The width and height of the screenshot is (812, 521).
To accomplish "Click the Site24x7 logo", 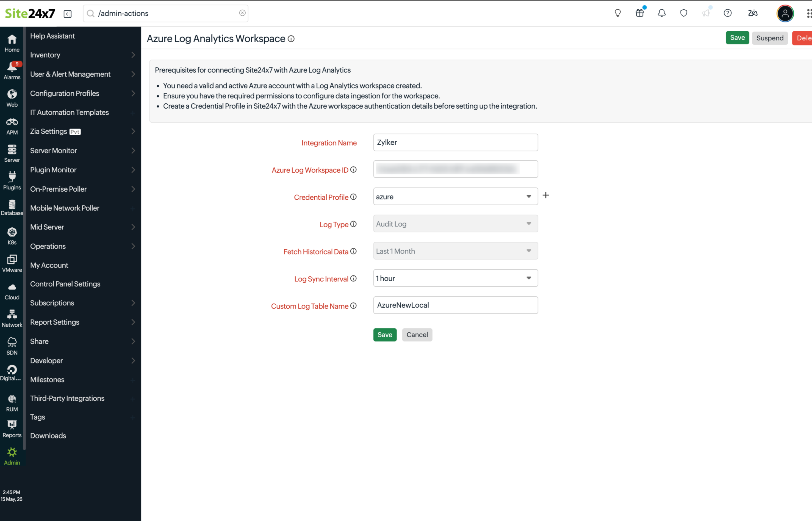I will click(x=30, y=13).
